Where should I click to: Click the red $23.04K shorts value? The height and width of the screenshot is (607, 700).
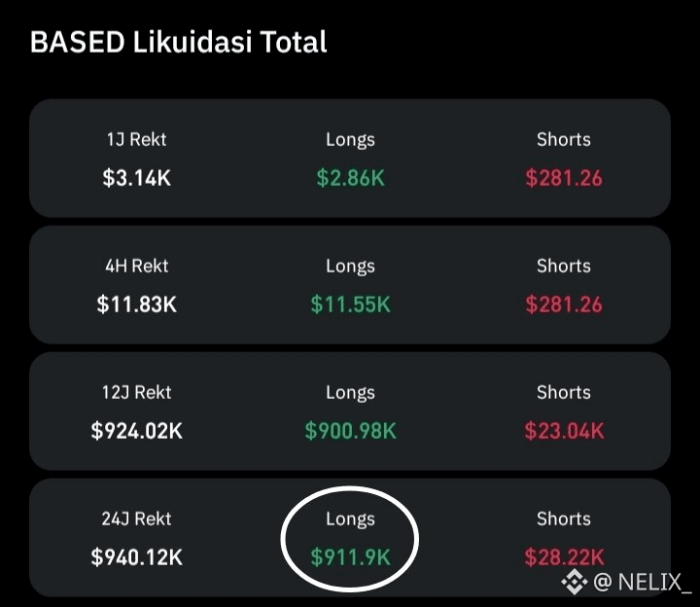pyautogui.click(x=564, y=431)
